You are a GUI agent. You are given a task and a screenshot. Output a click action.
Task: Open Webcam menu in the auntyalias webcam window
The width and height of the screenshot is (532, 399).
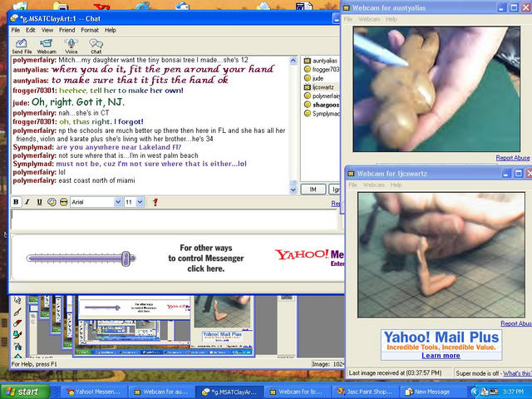(x=369, y=19)
